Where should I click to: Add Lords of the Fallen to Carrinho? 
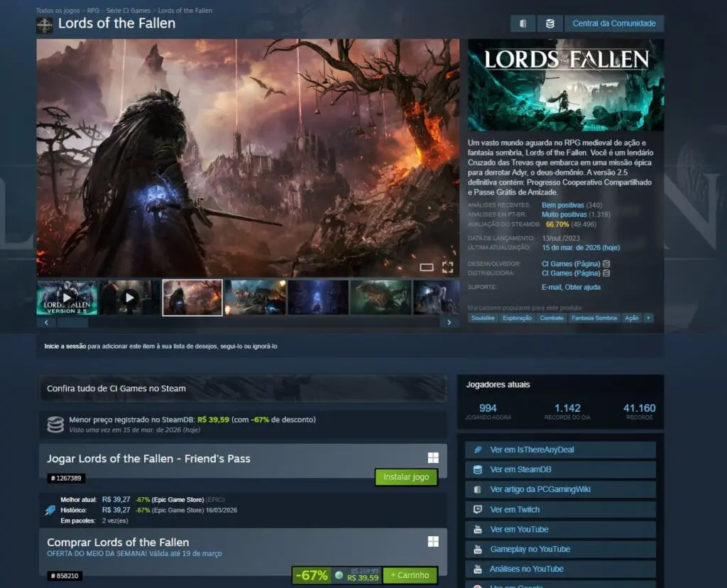tap(410, 575)
